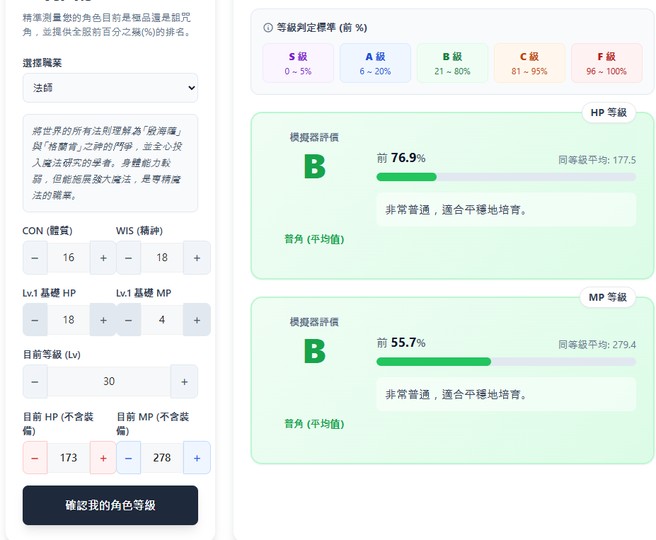Click blue minus for 目前 MP
This screenshot has width=656, height=540.
pos(130,458)
